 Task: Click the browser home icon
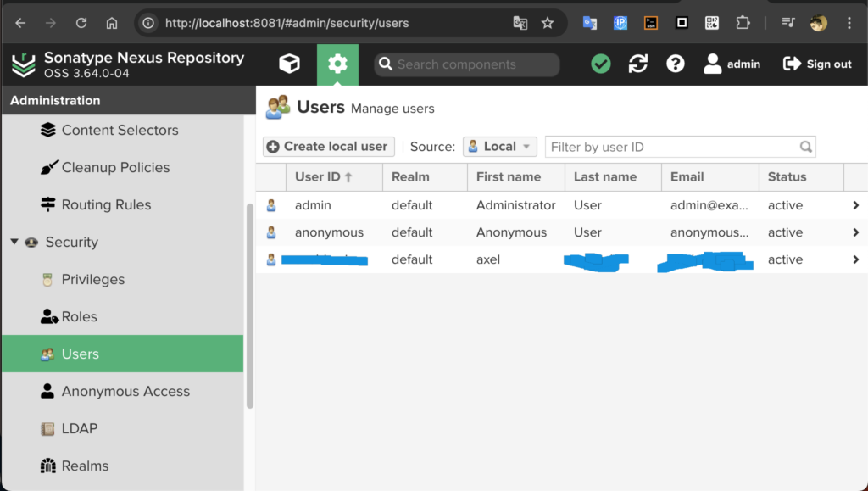[112, 23]
